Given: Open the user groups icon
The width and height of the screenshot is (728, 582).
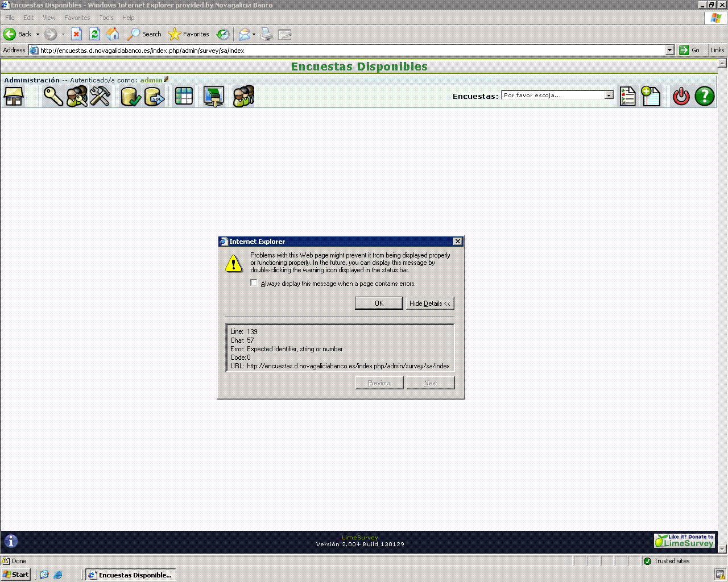Looking at the screenshot, I should (x=77, y=96).
